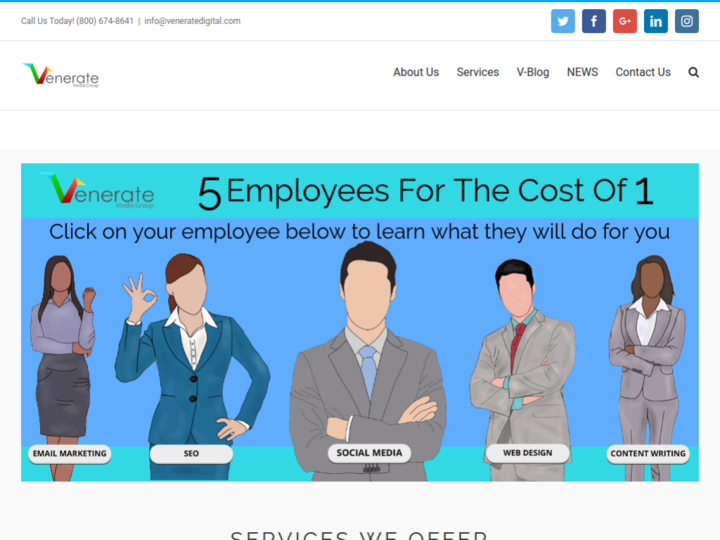The image size is (720, 540).
Task: Open the Twitter social icon
Action: click(x=562, y=21)
